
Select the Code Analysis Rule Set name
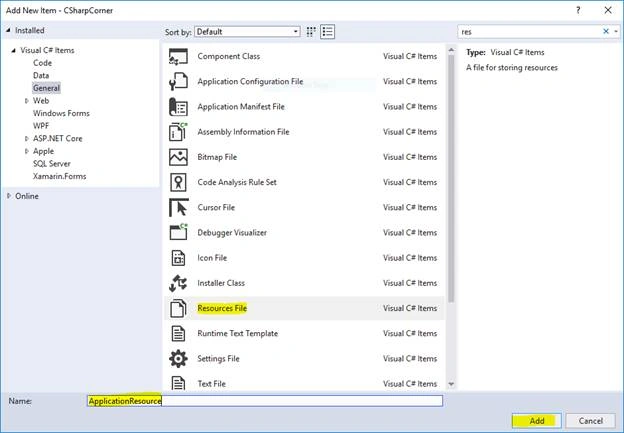click(x=237, y=182)
